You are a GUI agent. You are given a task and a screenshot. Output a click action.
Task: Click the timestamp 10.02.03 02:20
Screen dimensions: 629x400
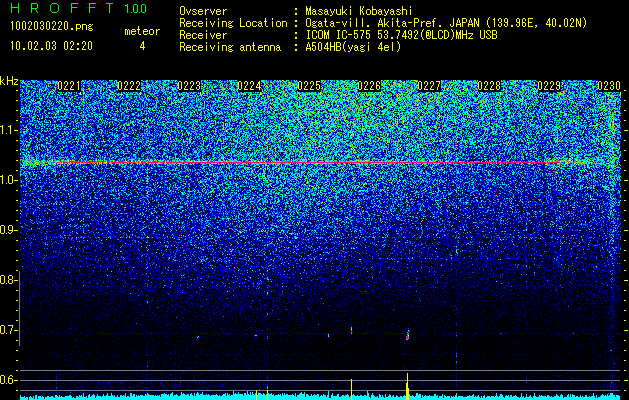tap(51, 45)
